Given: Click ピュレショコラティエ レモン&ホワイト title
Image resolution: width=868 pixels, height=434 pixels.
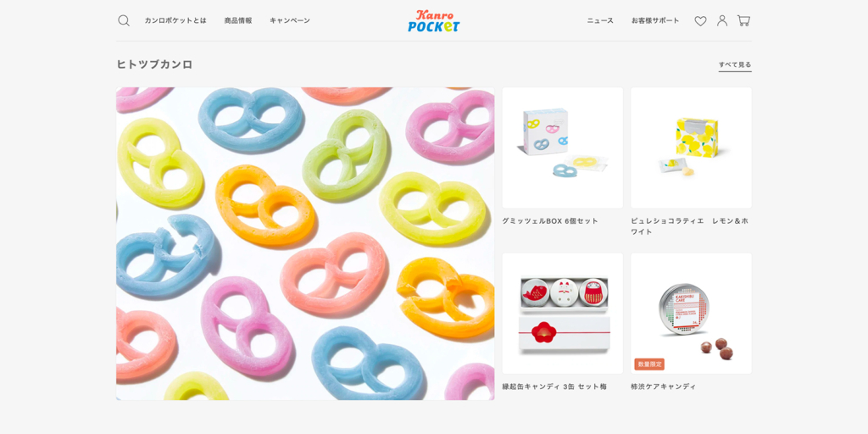Looking at the screenshot, I should (x=689, y=226).
